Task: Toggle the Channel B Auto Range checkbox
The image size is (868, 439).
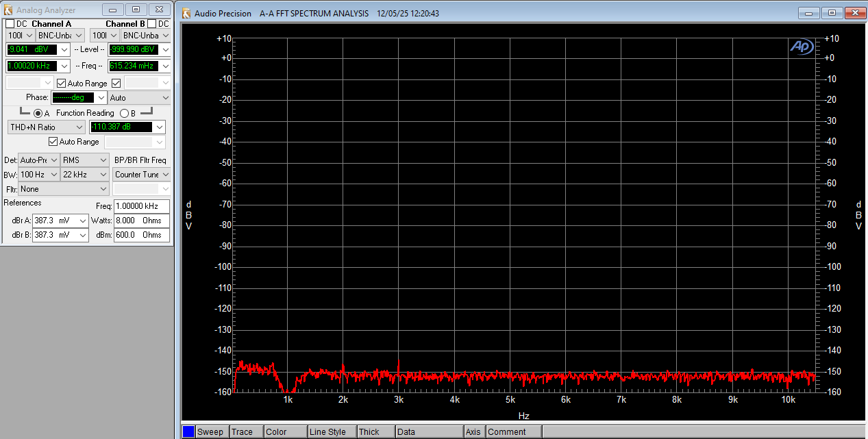Action: [x=115, y=82]
